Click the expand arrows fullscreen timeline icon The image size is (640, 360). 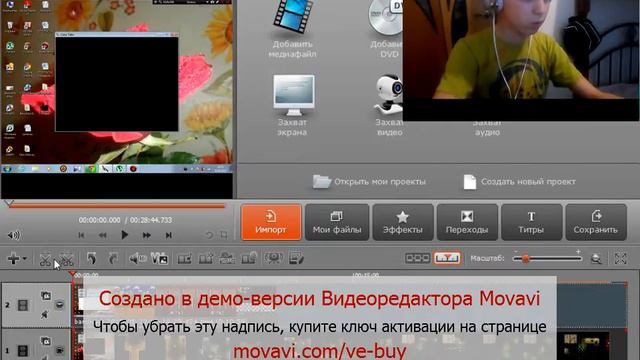pos(620,258)
